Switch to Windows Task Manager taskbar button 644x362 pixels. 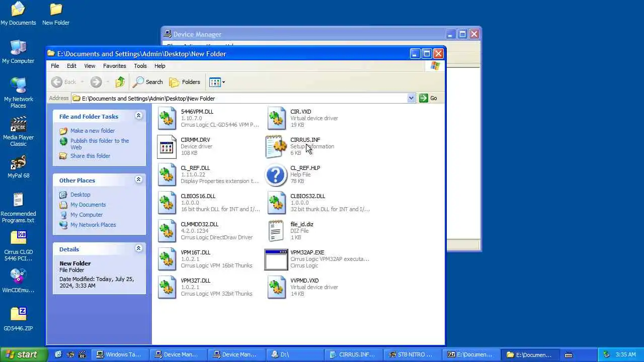120,354
